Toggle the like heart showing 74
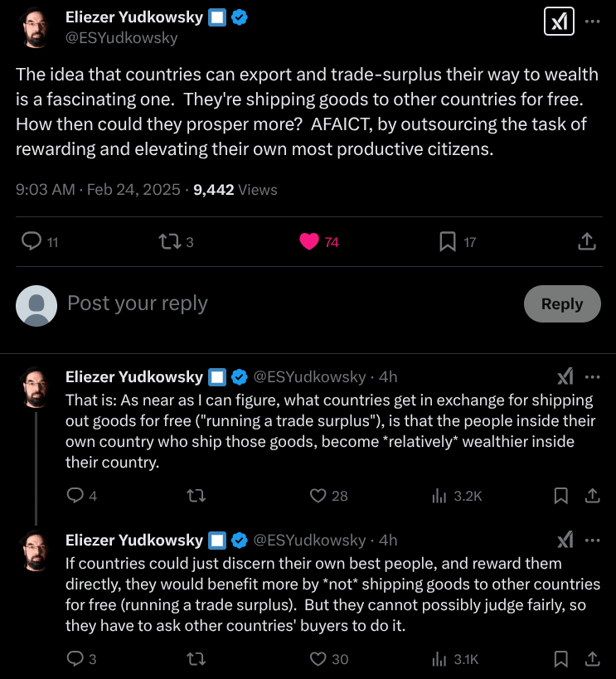The height and width of the screenshot is (679, 616). 309,241
